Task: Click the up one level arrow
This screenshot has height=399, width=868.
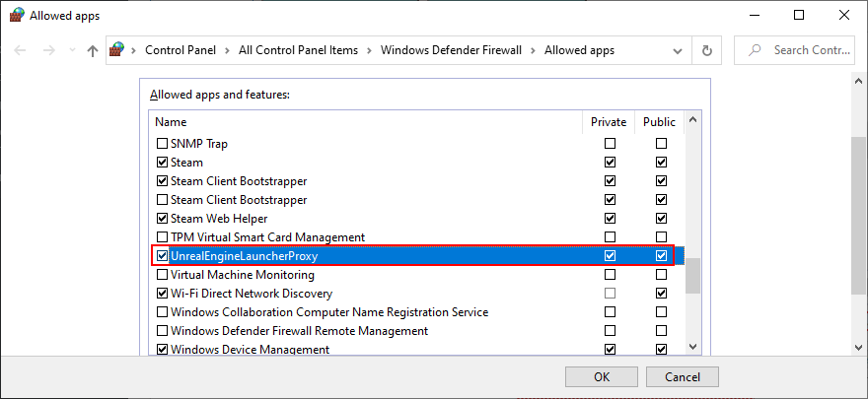Action: (x=93, y=50)
